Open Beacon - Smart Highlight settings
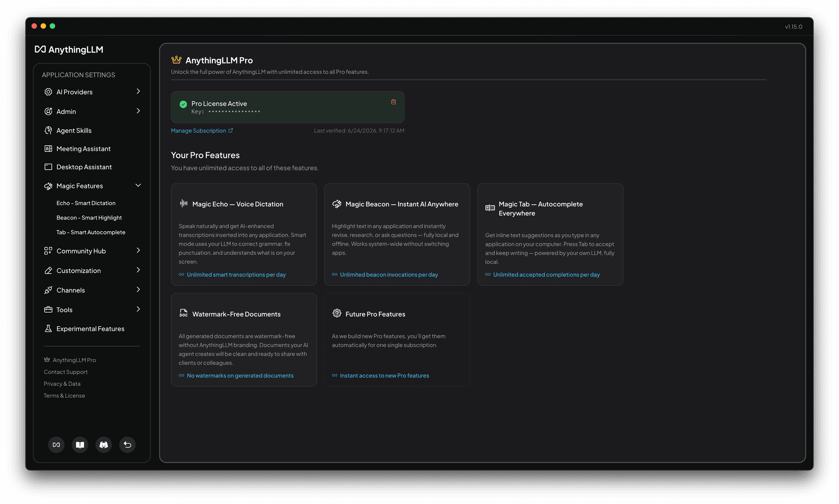This screenshot has width=839, height=504. coord(89,218)
